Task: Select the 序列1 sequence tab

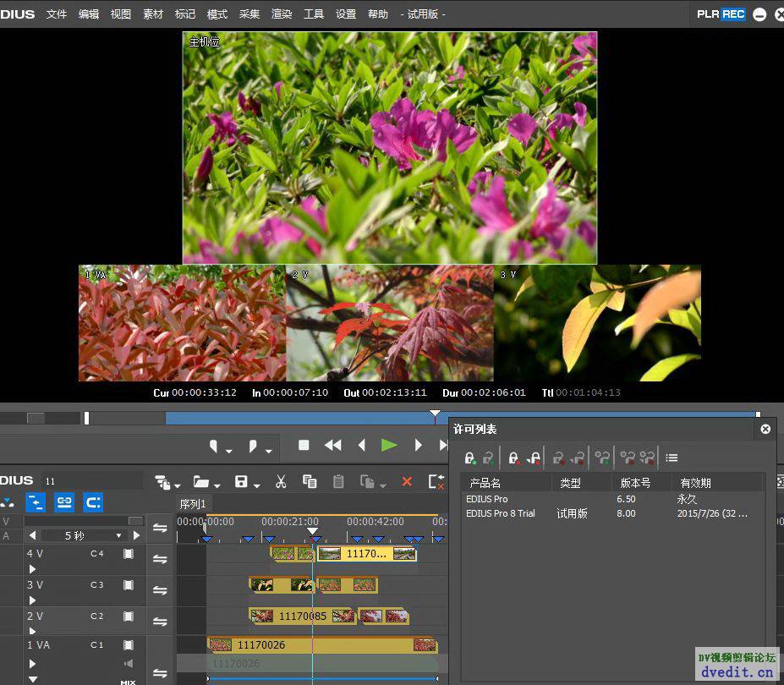Action: point(193,504)
